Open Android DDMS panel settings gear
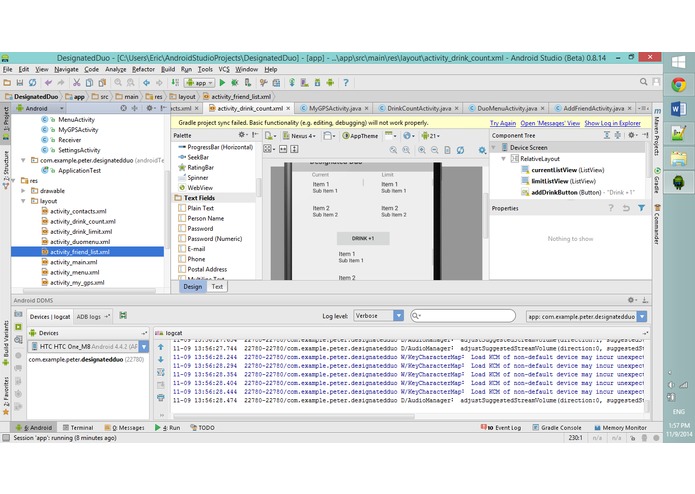The image size is (695, 494). (x=632, y=300)
